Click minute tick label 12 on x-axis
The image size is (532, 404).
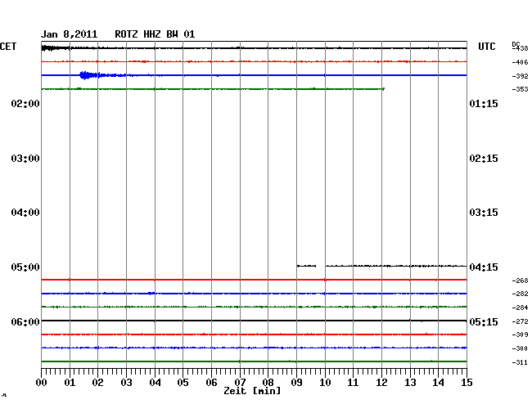pyautogui.click(x=381, y=383)
